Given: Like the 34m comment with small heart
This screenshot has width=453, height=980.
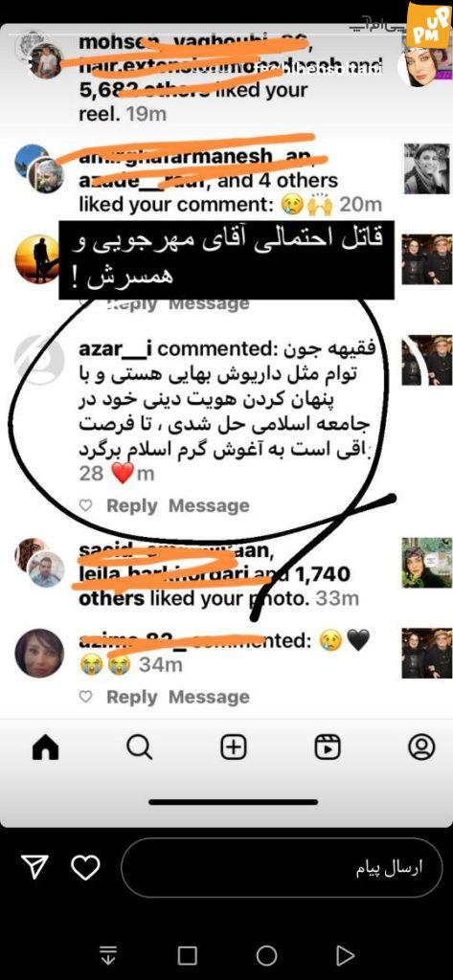Looking at the screenshot, I should pos(86,697).
